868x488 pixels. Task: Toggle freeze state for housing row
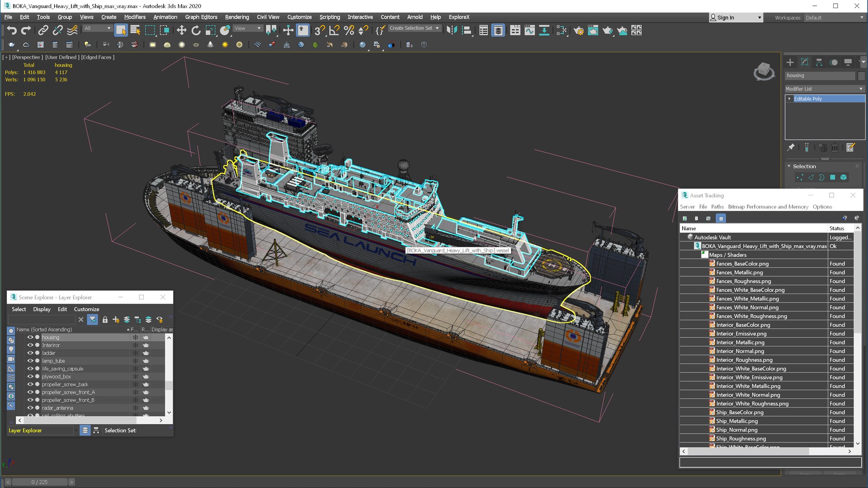click(x=135, y=337)
